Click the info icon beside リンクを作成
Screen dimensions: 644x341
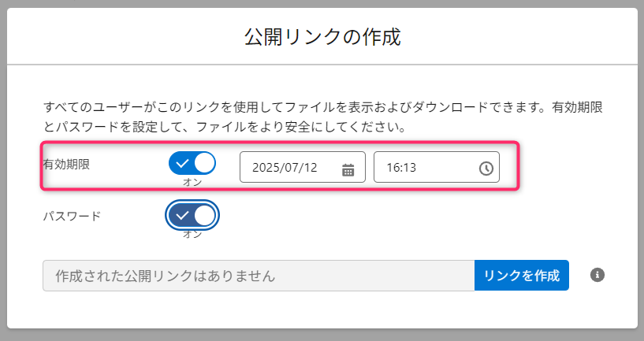coord(597,275)
